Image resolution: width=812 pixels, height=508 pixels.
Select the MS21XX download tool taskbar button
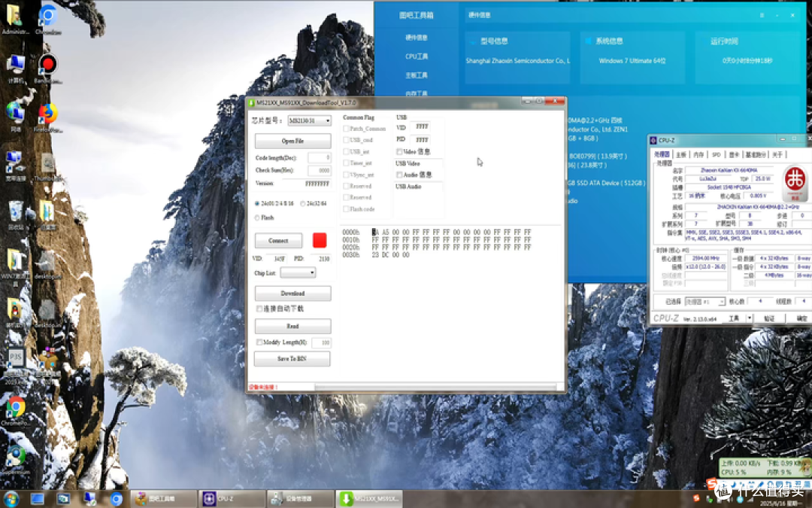click(x=369, y=499)
